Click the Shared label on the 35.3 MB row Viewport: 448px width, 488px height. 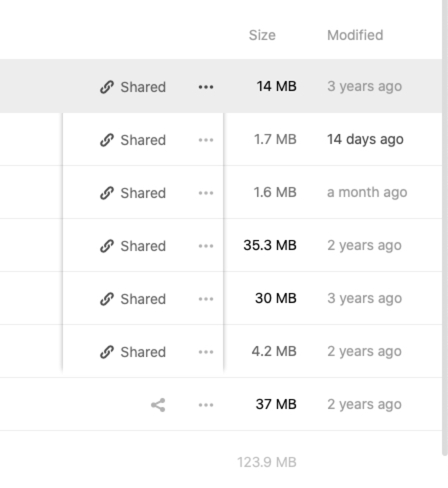tap(142, 246)
